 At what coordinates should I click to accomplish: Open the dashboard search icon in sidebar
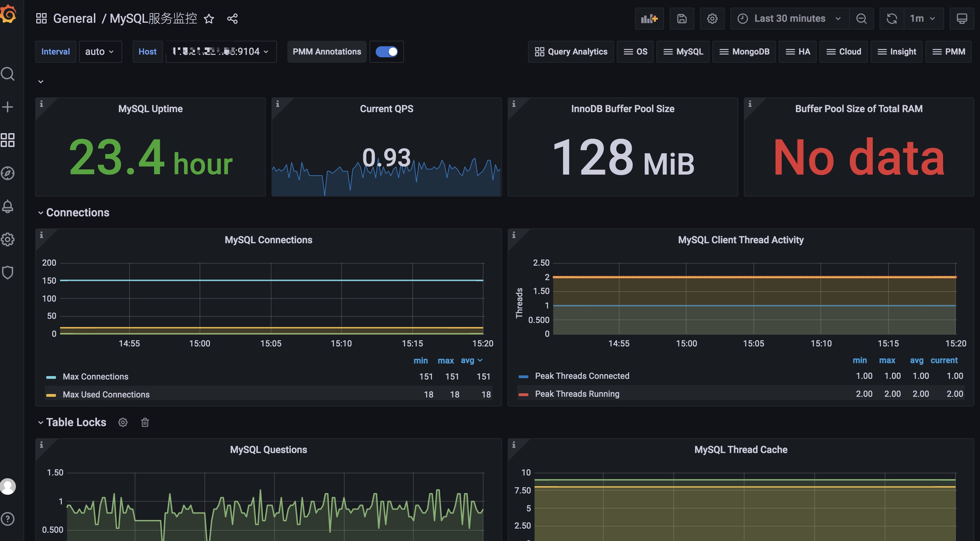pos(8,74)
